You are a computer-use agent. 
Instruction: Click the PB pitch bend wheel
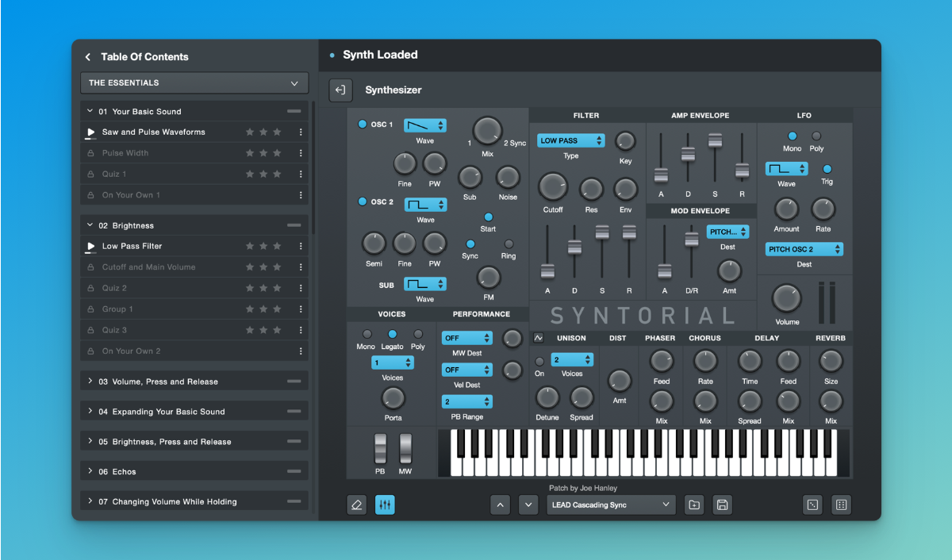coord(380,449)
